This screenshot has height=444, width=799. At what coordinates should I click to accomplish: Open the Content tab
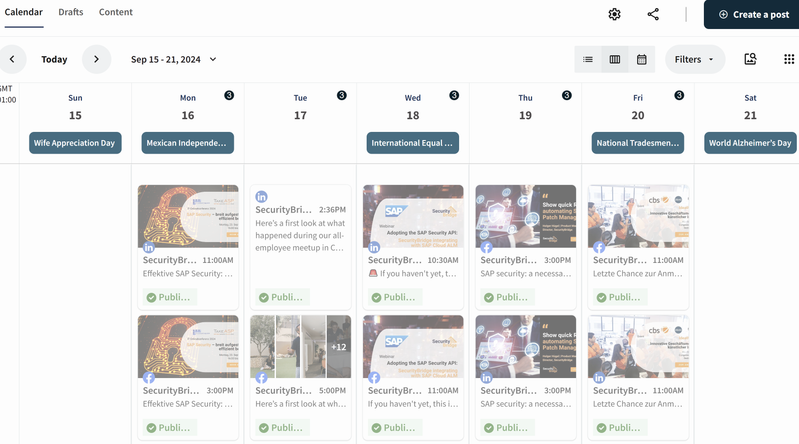pyautogui.click(x=116, y=12)
